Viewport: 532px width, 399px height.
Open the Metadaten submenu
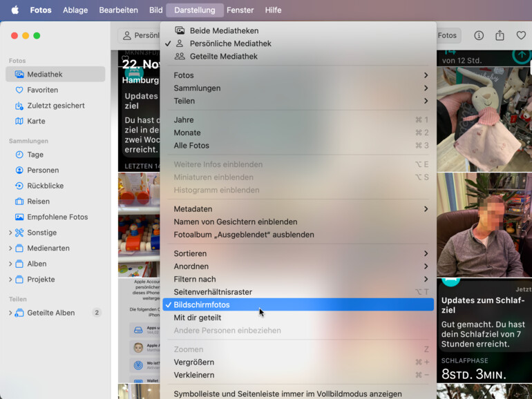[298, 209]
